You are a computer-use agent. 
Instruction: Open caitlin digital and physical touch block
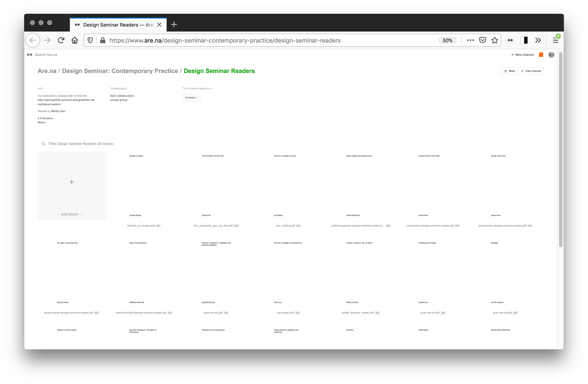[x=361, y=186]
